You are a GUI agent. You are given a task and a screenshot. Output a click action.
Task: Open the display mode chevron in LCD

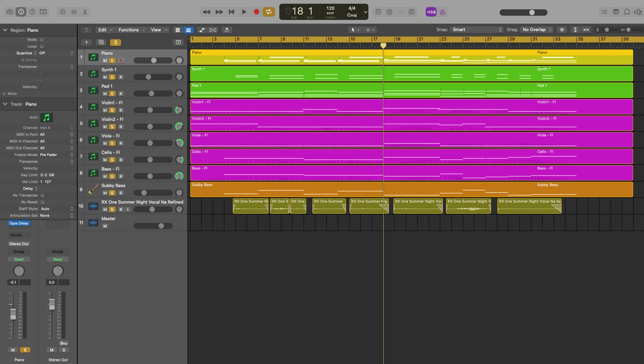point(365,12)
